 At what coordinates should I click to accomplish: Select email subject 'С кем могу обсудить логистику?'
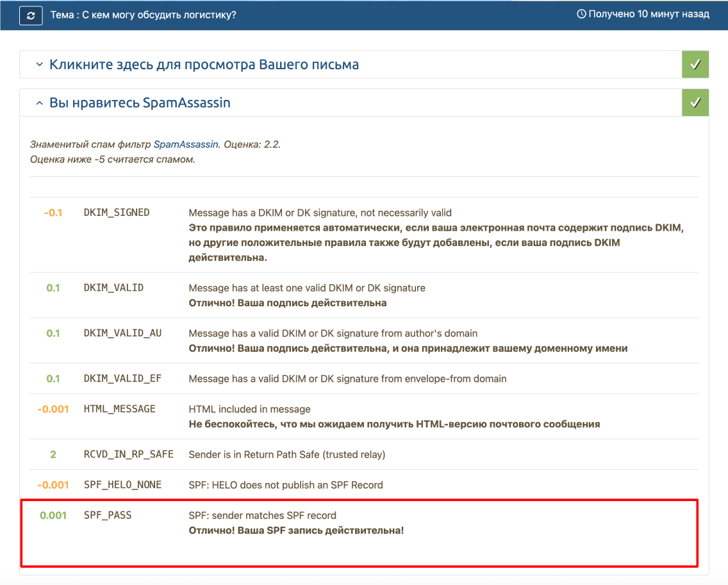[x=159, y=15]
